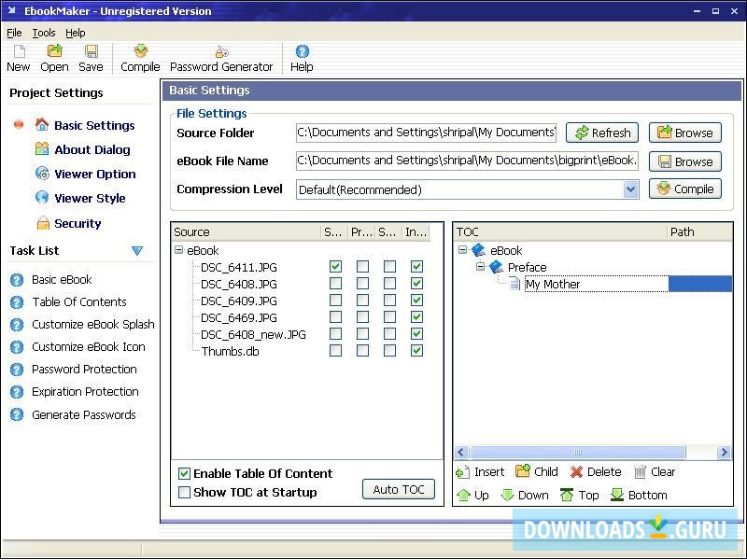Open Security settings
This screenshot has height=560, width=747.
pos(78,223)
